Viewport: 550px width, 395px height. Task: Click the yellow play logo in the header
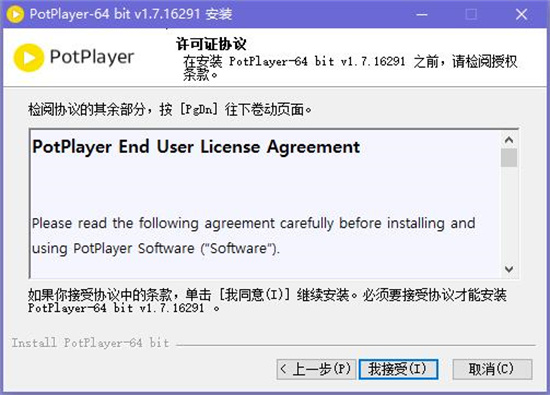tap(29, 58)
